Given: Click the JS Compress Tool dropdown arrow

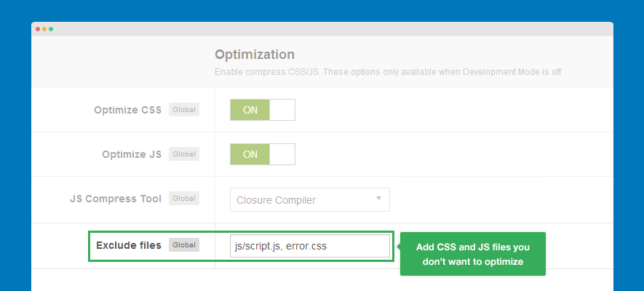Looking at the screenshot, I should (x=378, y=198).
